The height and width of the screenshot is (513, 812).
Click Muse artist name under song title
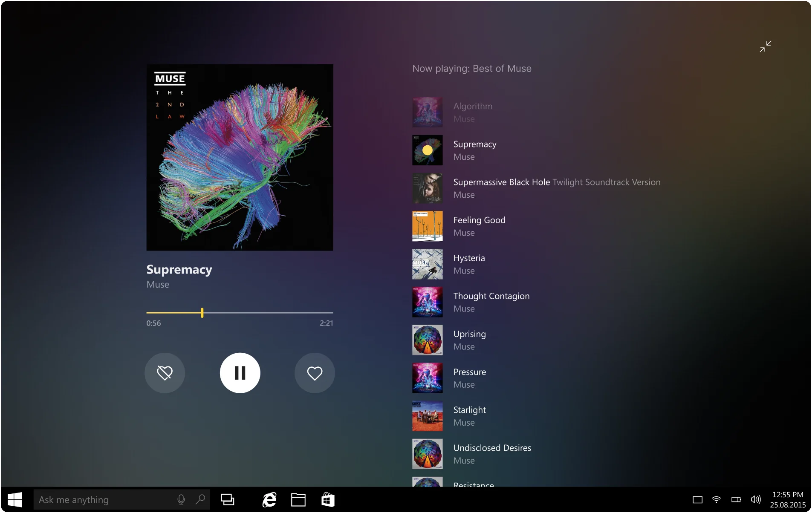[x=158, y=284]
